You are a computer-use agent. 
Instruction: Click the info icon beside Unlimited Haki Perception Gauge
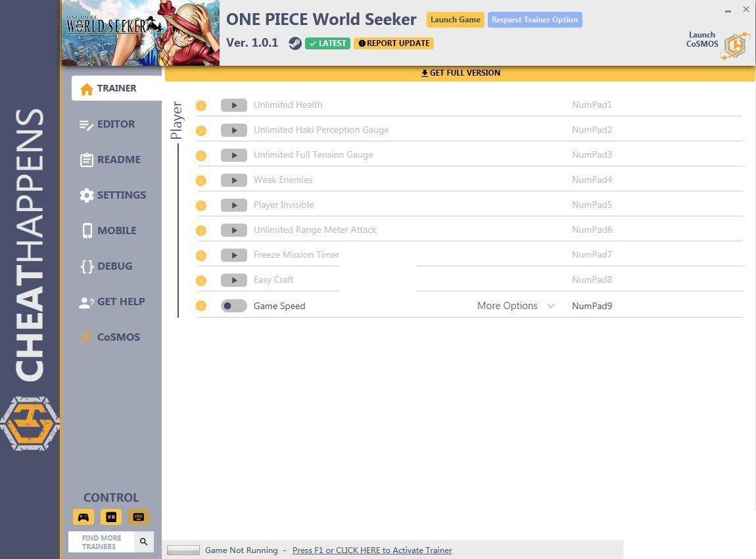201,131
